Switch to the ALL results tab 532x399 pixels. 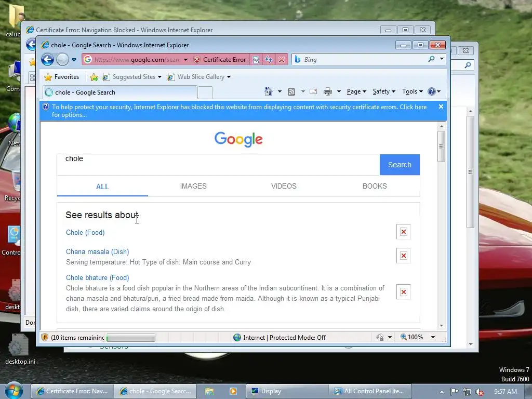102,187
